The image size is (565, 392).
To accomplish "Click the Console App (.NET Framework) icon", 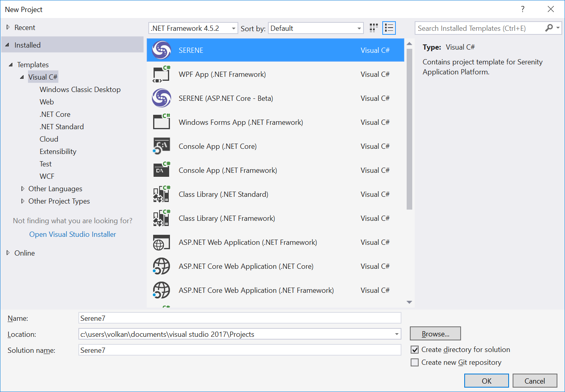I will pyautogui.click(x=162, y=170).
